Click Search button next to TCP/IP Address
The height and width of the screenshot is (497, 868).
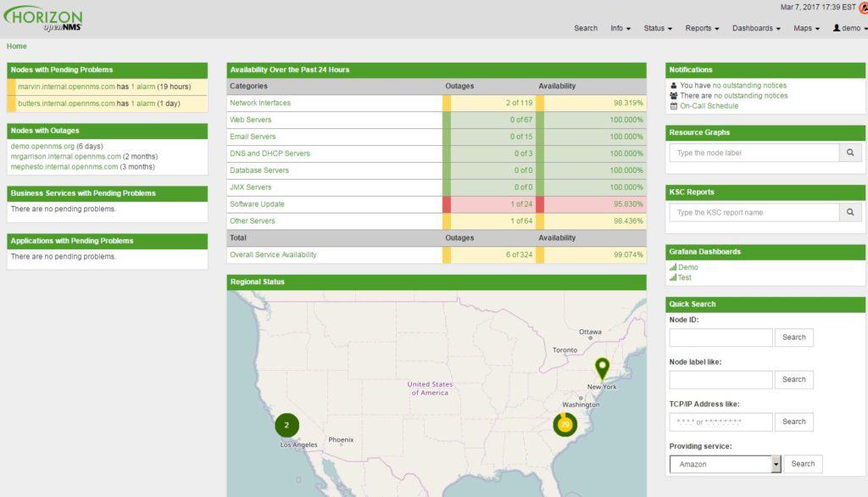click(x=793, y=422)
